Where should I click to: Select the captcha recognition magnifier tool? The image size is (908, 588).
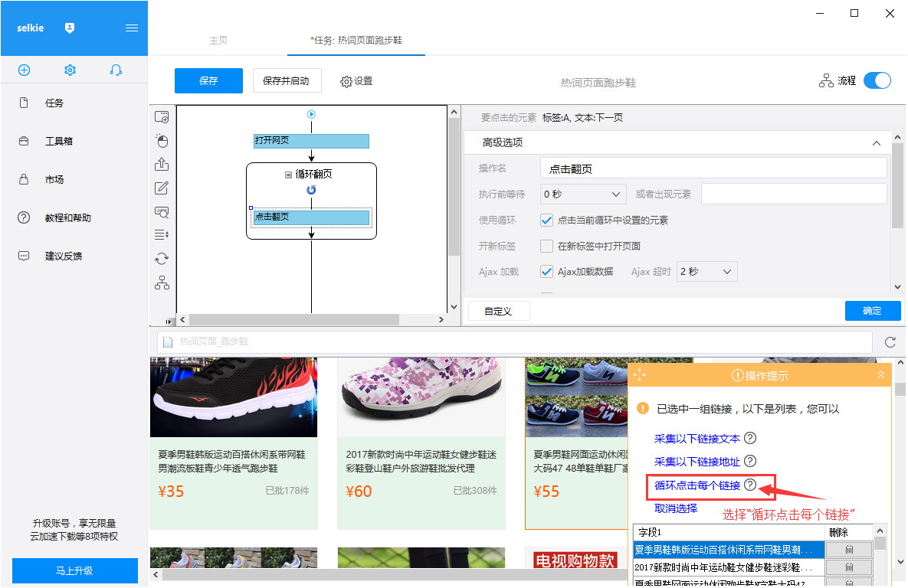tap(162, 212)
